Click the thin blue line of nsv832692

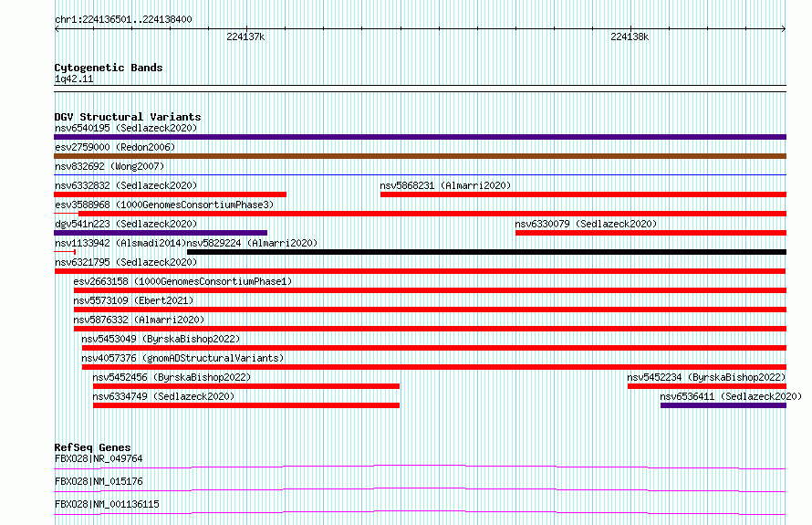click(x=420, y=174)
